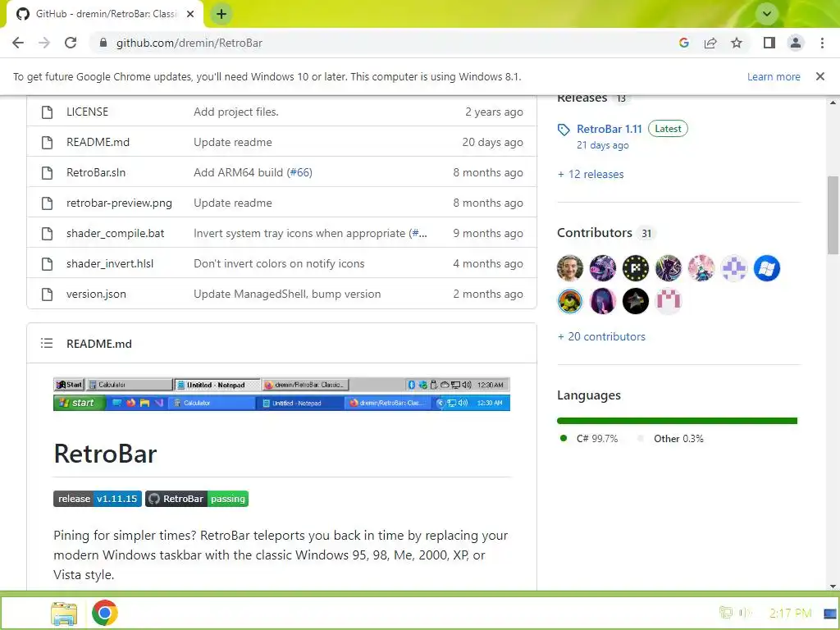Screen dimensions: 840x630
Task: Open 'Update ManagedShell, bump version' commit
Action: tap(287, 294)
